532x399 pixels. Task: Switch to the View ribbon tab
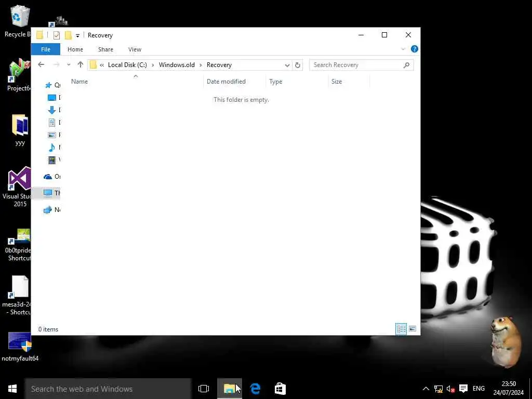(135, 49)
